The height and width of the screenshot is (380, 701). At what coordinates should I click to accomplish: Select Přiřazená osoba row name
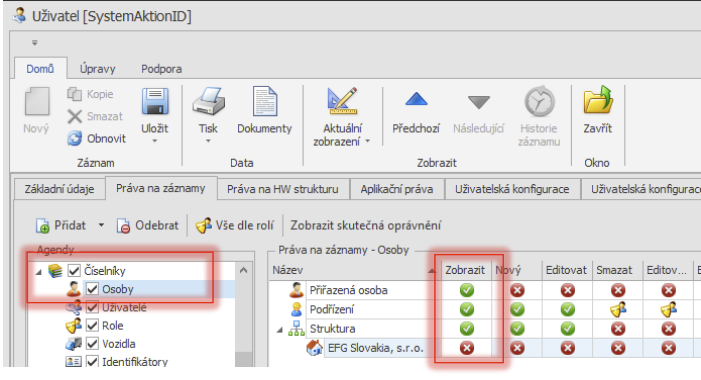[x=349, y=291]
